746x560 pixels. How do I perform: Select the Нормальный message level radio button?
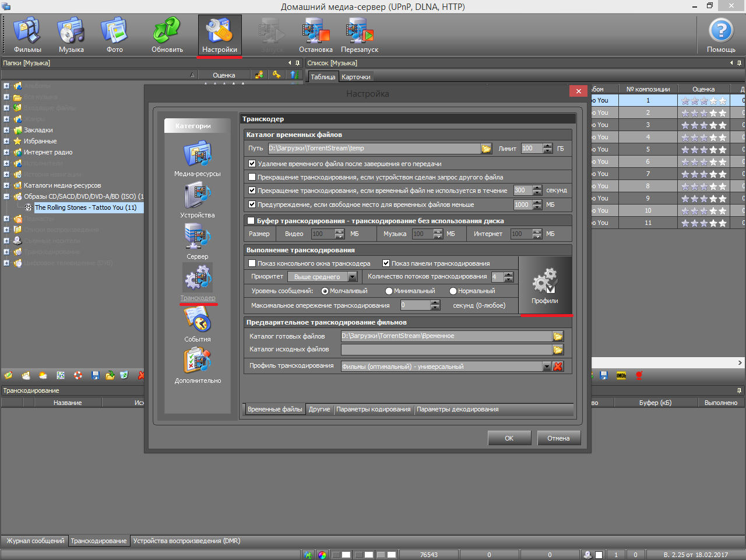coord(453,291)
